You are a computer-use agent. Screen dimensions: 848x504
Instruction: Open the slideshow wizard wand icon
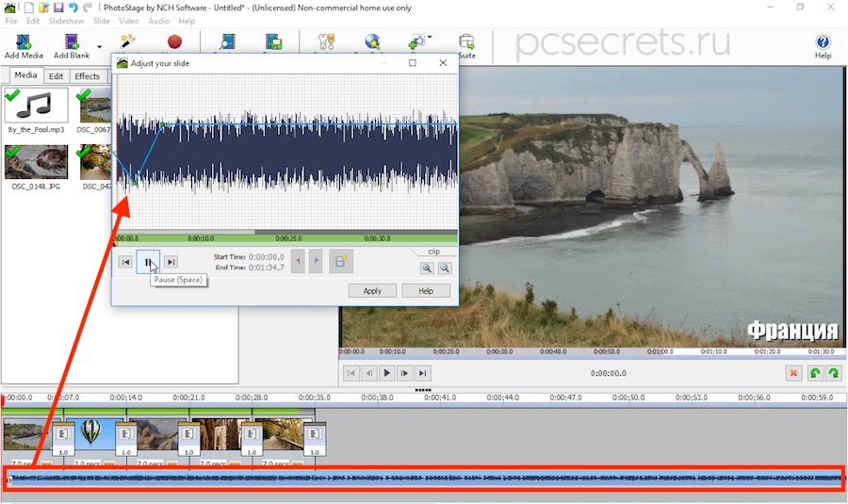coord(127,41)
